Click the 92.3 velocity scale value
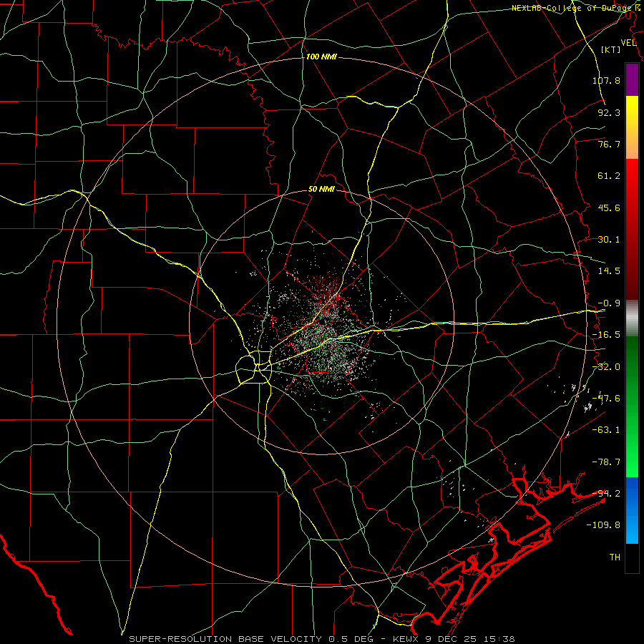The width and height of the screenshot is (644, 644). point(609,112)
